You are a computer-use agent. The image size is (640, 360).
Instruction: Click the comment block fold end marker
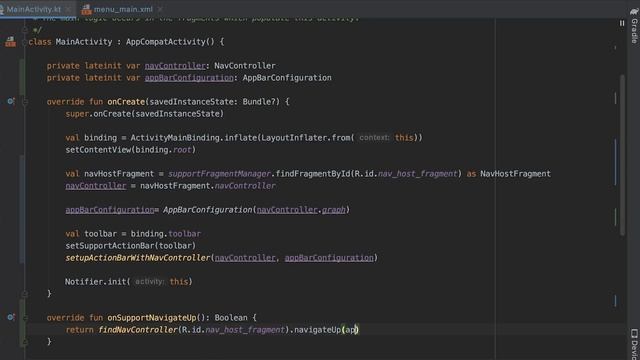(x=25, y=29)
